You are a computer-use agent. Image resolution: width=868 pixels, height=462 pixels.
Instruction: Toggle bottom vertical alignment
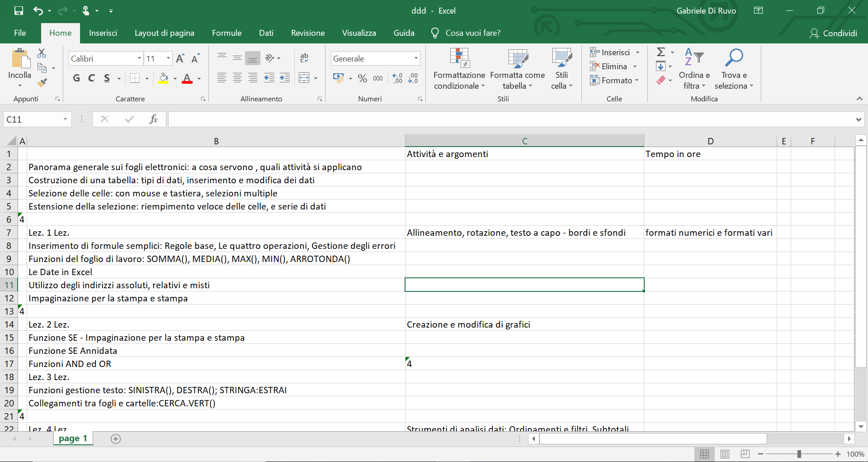[253, 58]
